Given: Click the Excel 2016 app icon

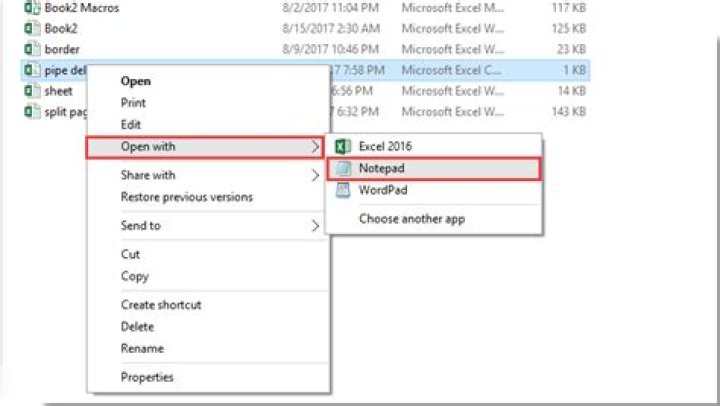Looking at the screenshot, I should (343, 147).
